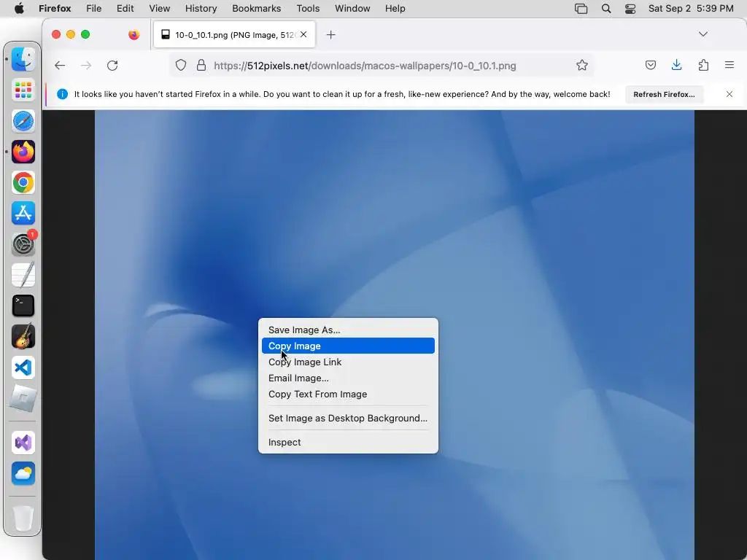Image resolution: width=747 pixels, height=560 pixels.
Task: Choose Copy Image Link
Action: (348, 362)
